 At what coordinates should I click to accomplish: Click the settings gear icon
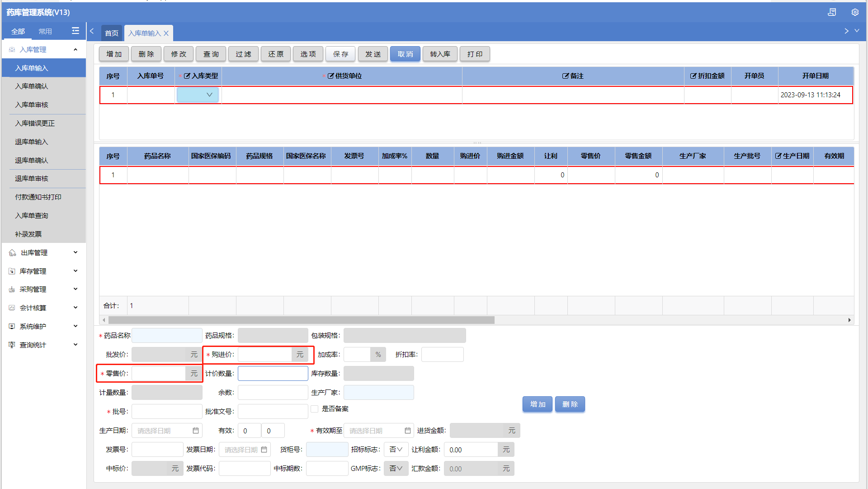(855, 12)
